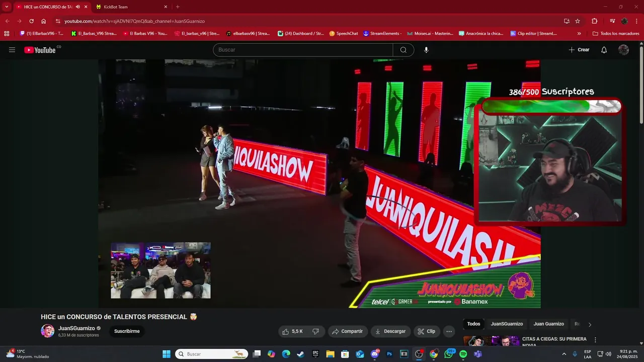Click the YouTube Buscar search field
This screenshot has width=644, height=362.
point(303,50)
